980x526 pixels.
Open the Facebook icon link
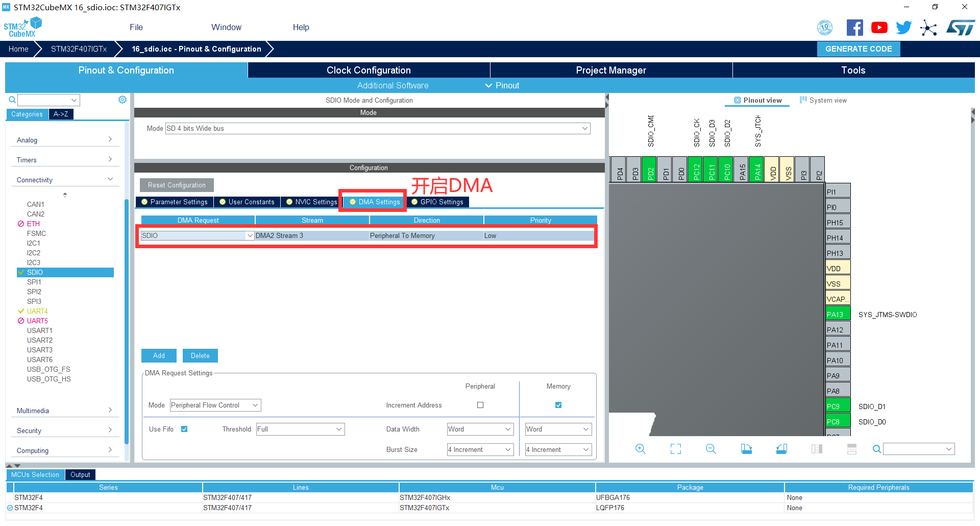click(x=854, y=28)
